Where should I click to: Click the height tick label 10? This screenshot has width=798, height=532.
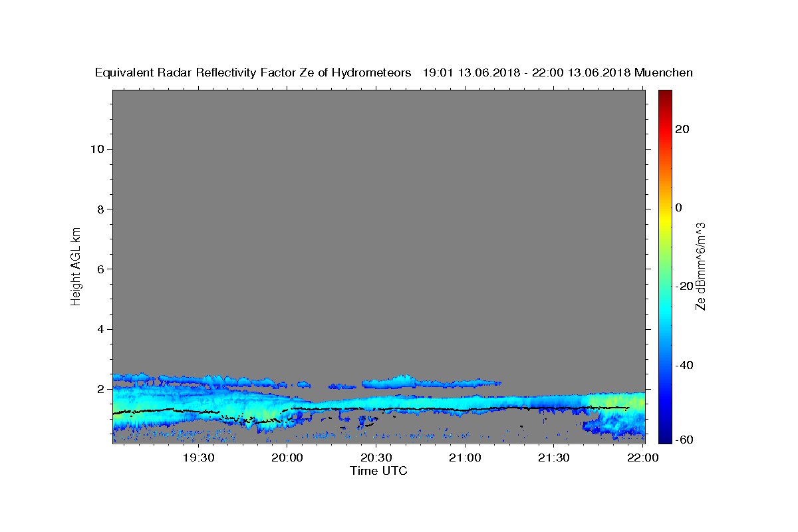96,149
